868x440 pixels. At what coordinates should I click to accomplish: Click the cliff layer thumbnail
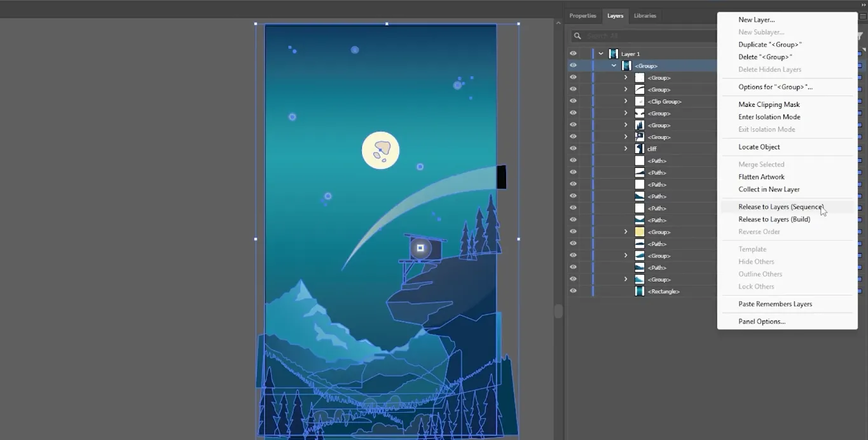coord(639,148)
